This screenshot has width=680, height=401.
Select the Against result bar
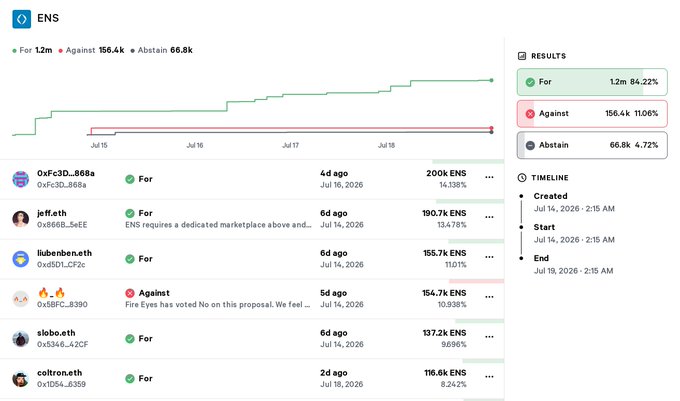click(x=592, y=114)
